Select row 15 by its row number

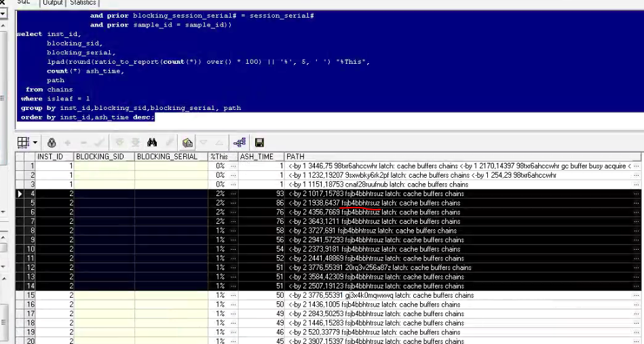tap(31, 296)
